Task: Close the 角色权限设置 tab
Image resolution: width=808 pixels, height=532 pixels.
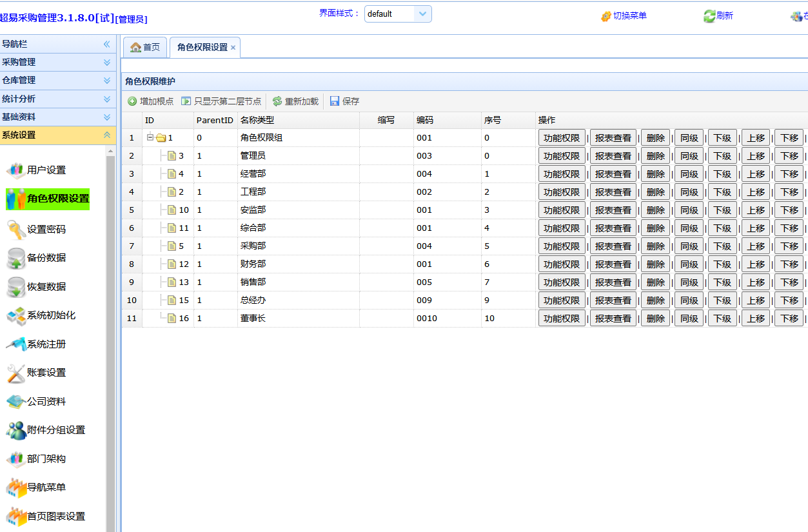Action: click(233, 48)
